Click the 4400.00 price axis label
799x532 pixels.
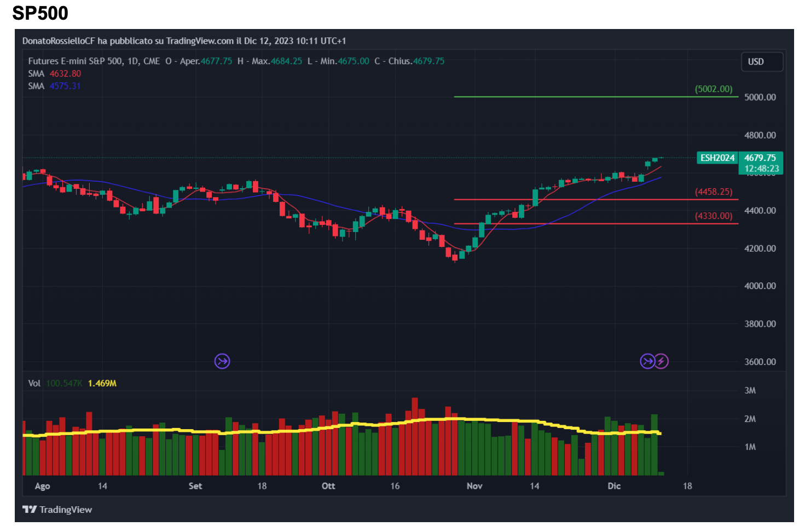(x=760, y=210)
